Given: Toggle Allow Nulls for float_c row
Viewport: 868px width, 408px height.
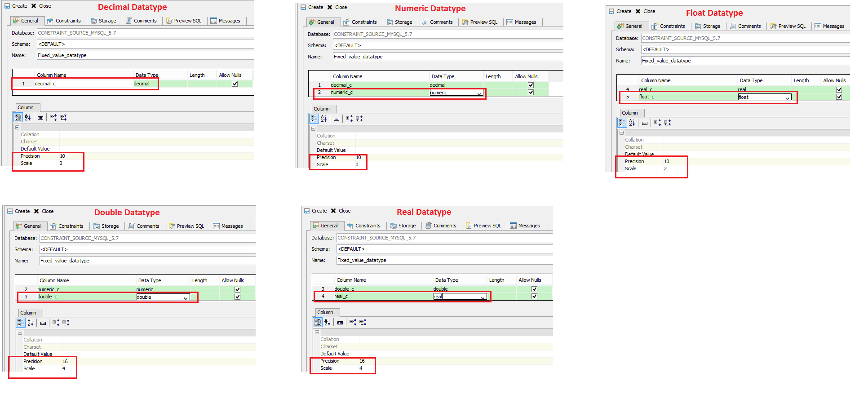Looking at the screenshot, I should [x=839, y=97].
